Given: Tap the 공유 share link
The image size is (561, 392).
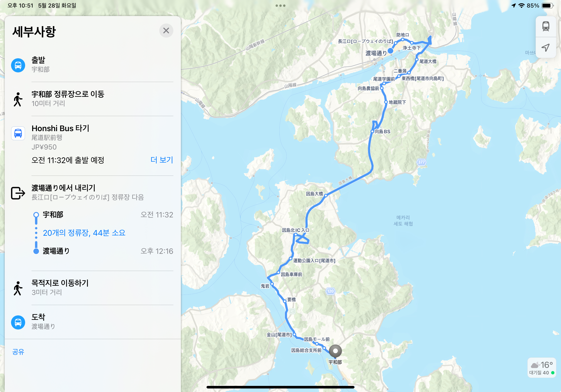Looking at the screenshot, I should (x=18, y=351).
